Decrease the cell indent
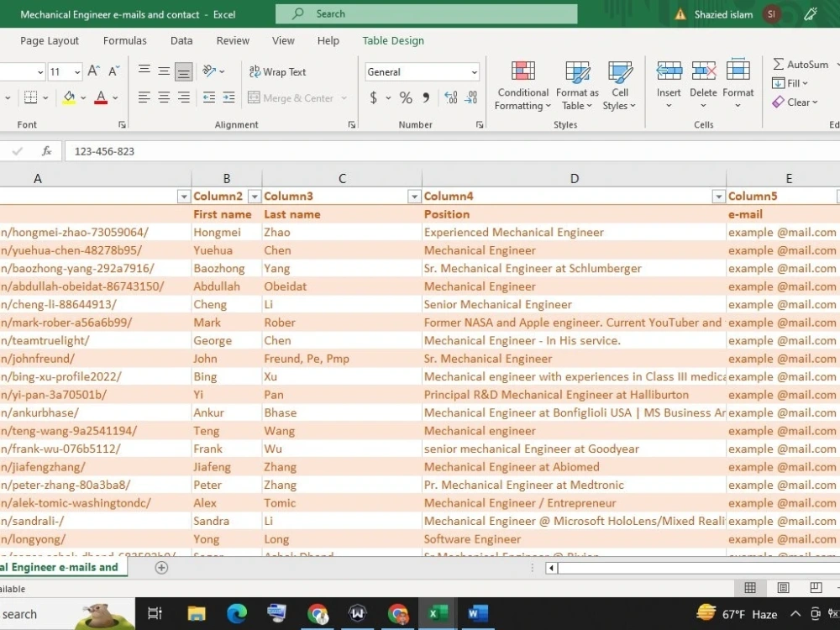This screenshot has height=630, width=840. [209, 97]
